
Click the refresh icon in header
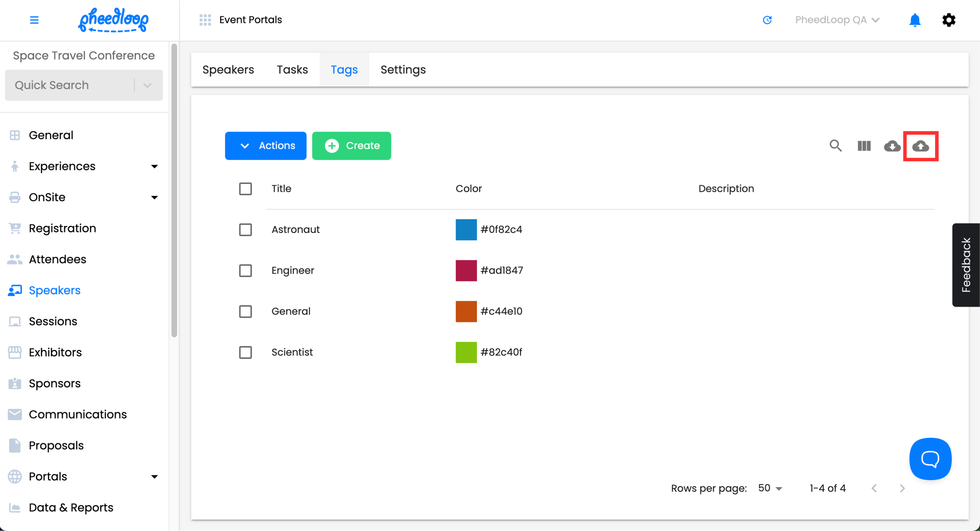tap(767, 20)
